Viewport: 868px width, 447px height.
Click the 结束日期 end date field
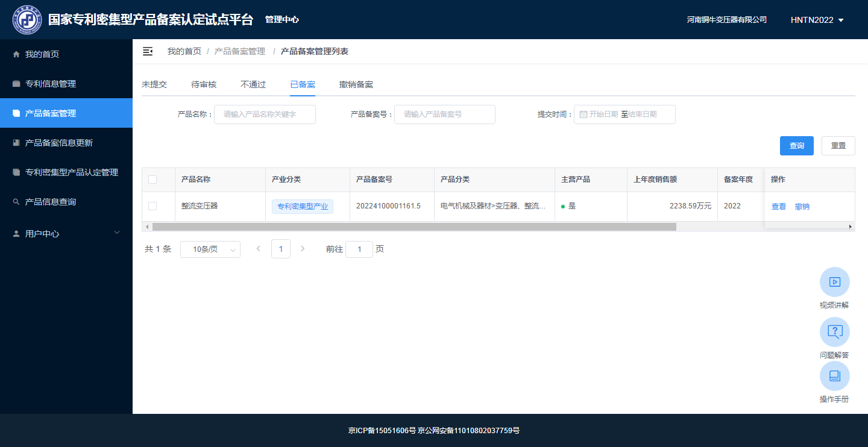point(643,114)
